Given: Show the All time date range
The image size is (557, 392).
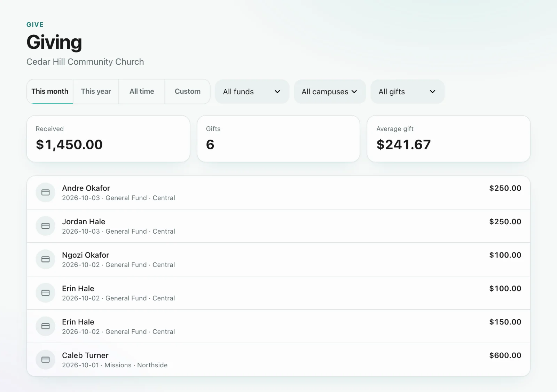Looking at the screenshot, I should 142,92.
